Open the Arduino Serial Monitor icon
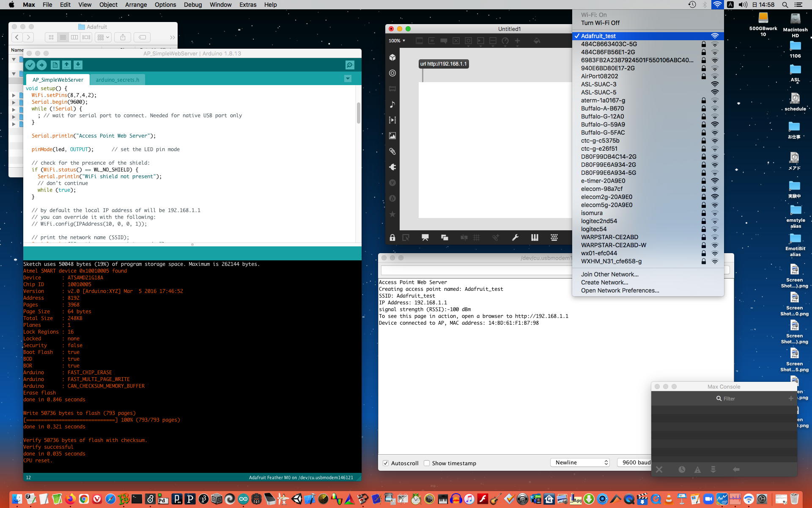 pos(350,65)
